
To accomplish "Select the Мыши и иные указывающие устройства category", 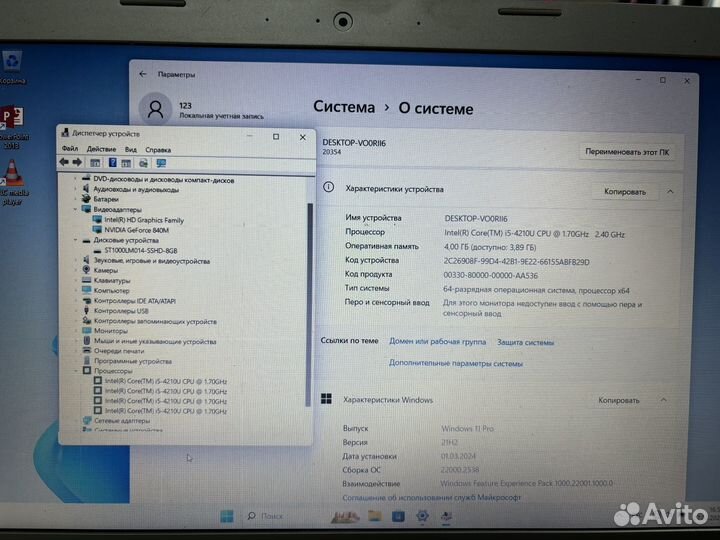I will 155,341.
